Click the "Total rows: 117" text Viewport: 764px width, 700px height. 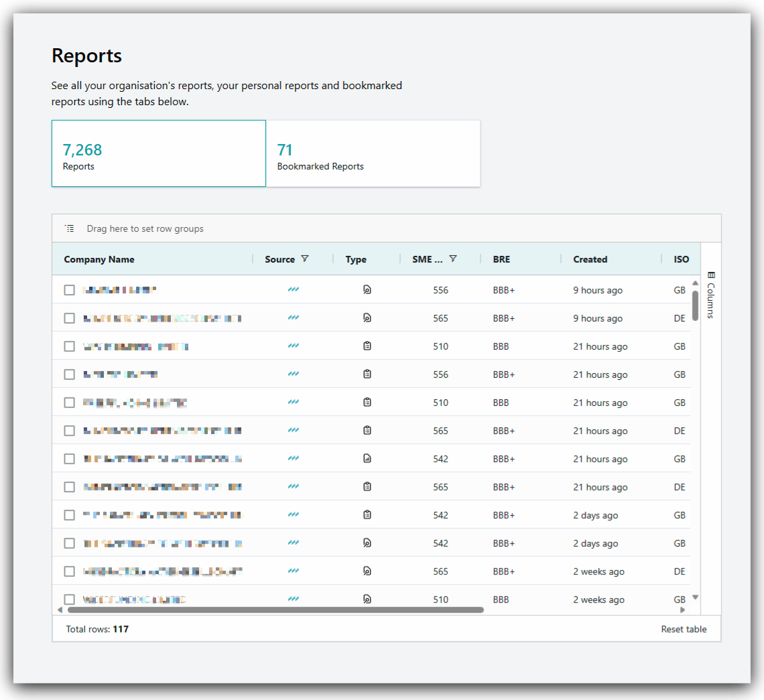pos(97,629)
